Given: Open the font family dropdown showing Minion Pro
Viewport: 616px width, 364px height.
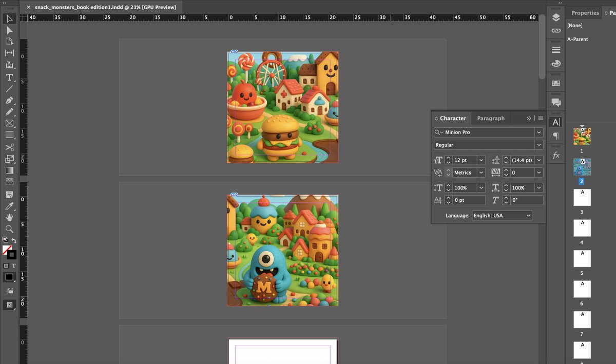Looking at the screenshot, I should (538, 132).
